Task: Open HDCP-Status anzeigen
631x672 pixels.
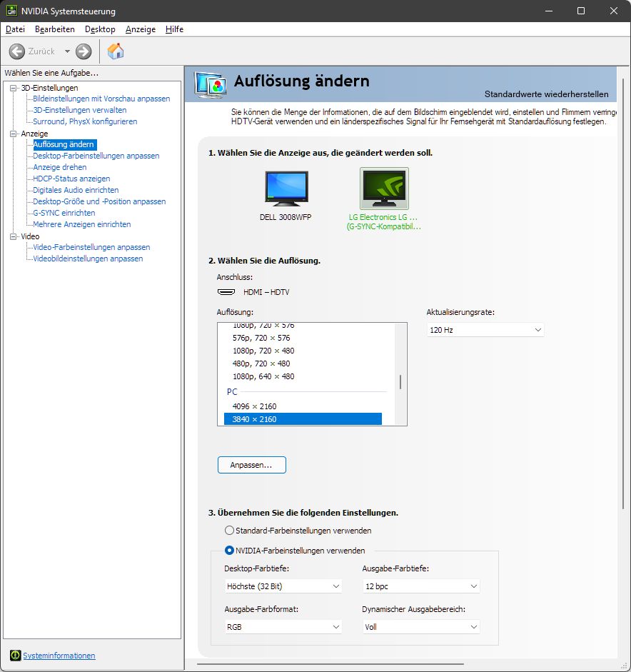Action: pyautogui.click(x=71, y=179)
